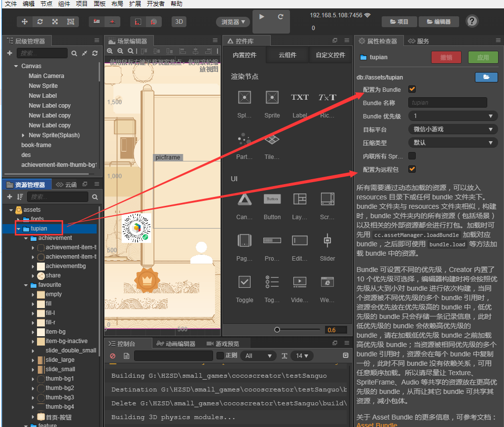Open editor folder via 编辑器 button
The width and height of the screenshot is (504, 427).
[438, 22]
